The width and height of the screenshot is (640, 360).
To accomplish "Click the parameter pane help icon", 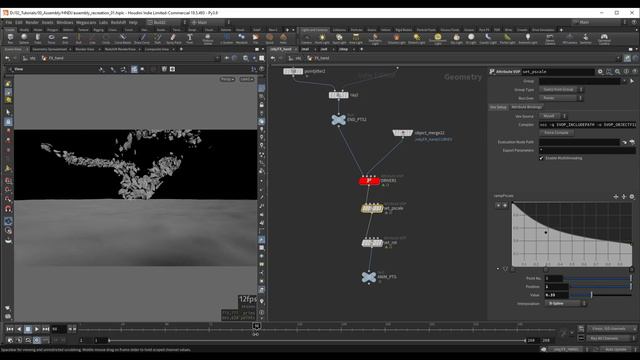I will 635,71.
